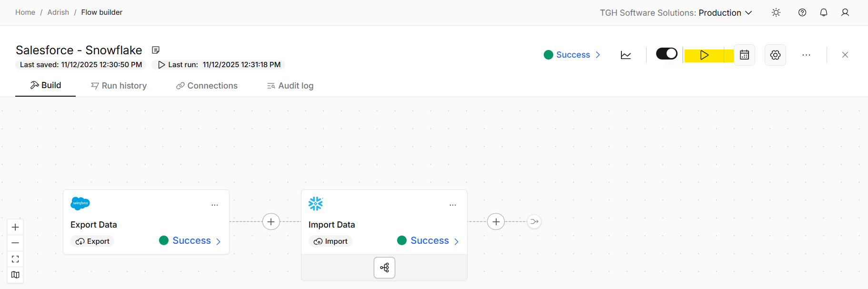Open flow Success status in header
This screenshot has height=289, width=868.
572,55
